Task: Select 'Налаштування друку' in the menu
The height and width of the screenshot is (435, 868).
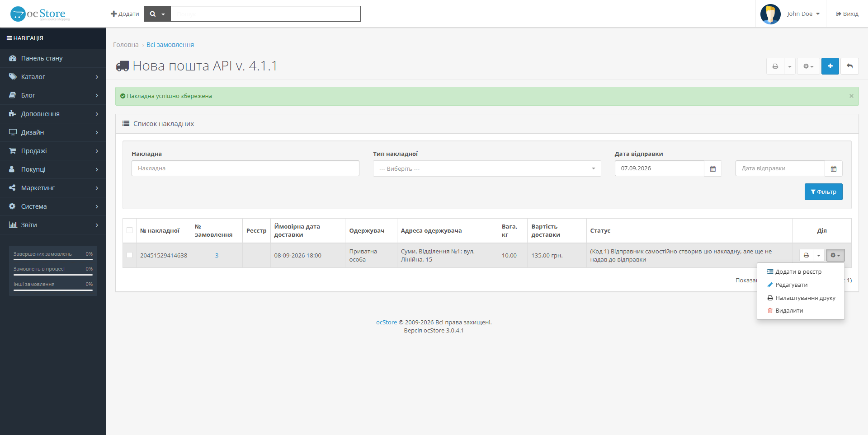Action: (x=801, y=298)
